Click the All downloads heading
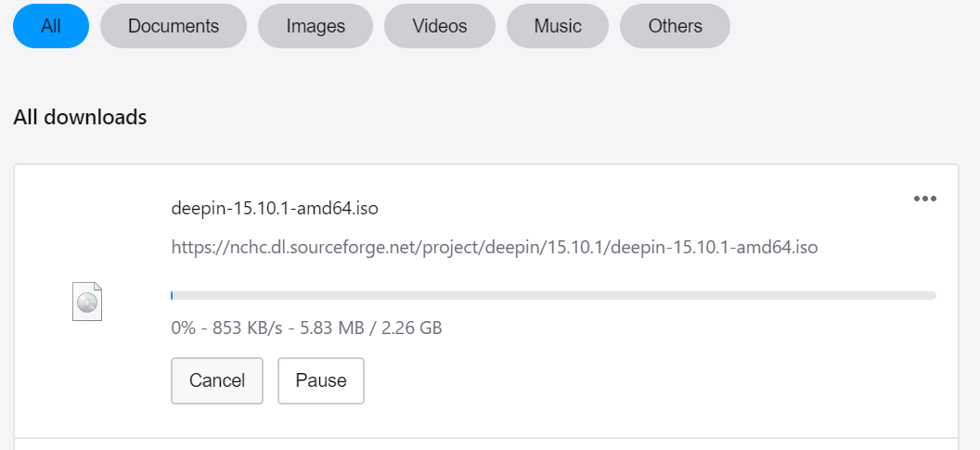This screenshot has height=450, width=980. click(x=80, y=117)
